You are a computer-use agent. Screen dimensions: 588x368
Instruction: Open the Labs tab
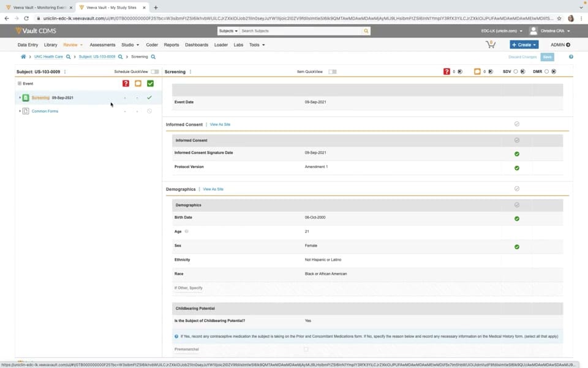[238, 45]
